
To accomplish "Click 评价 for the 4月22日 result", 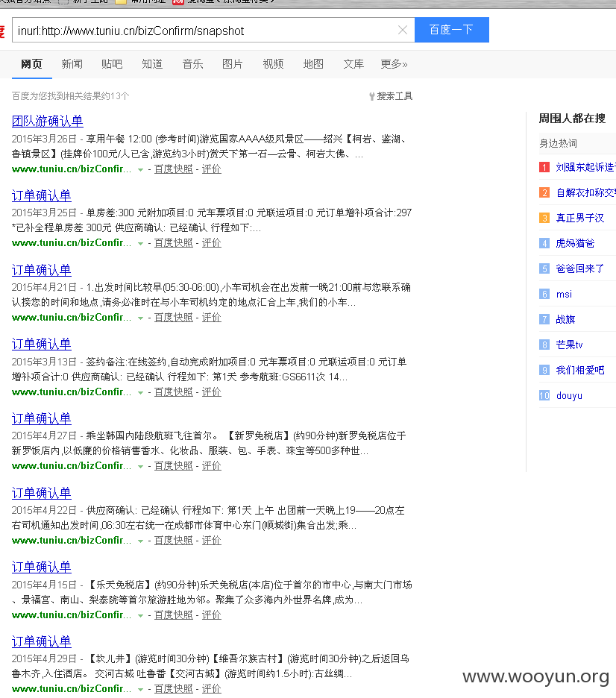I will point(211,541).
